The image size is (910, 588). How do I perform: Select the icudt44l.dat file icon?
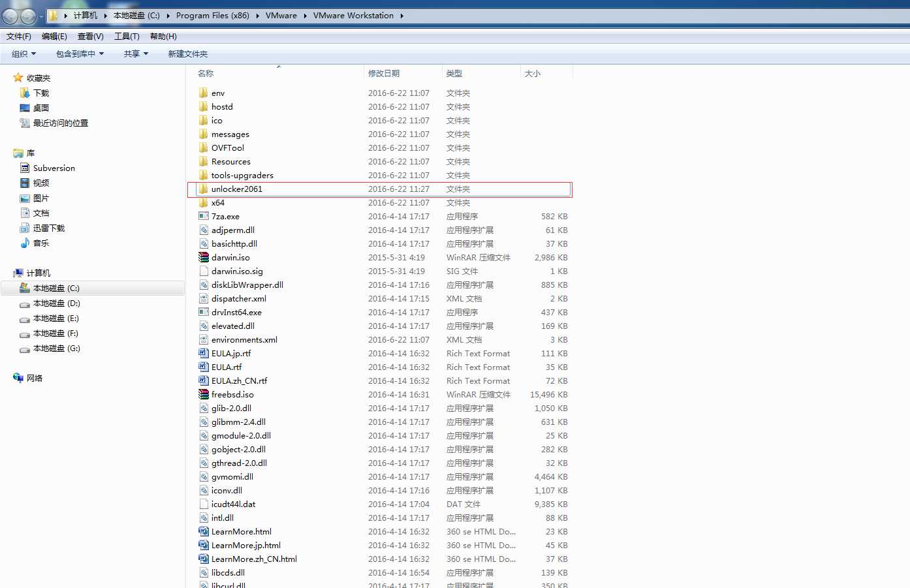click(204, 504)
